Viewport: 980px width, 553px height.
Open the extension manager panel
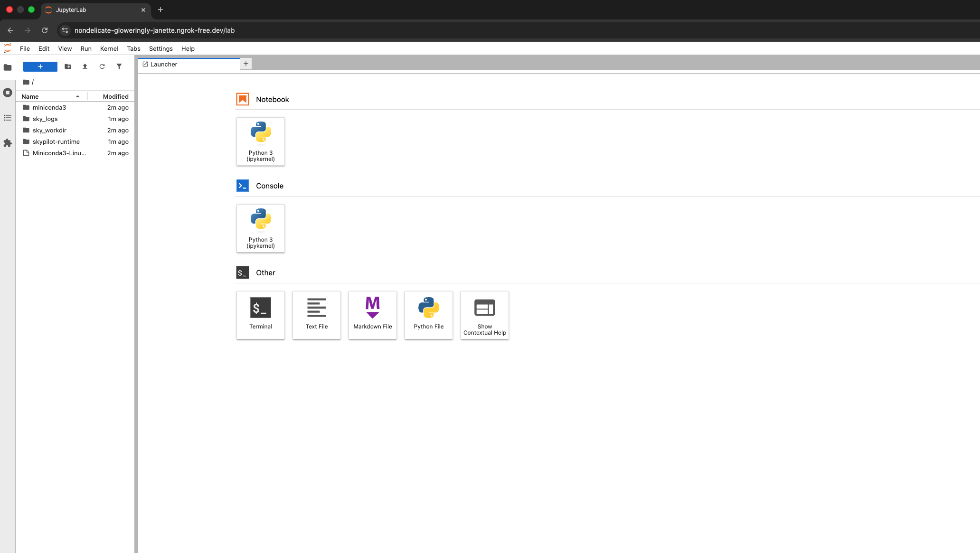click(8, 143)
